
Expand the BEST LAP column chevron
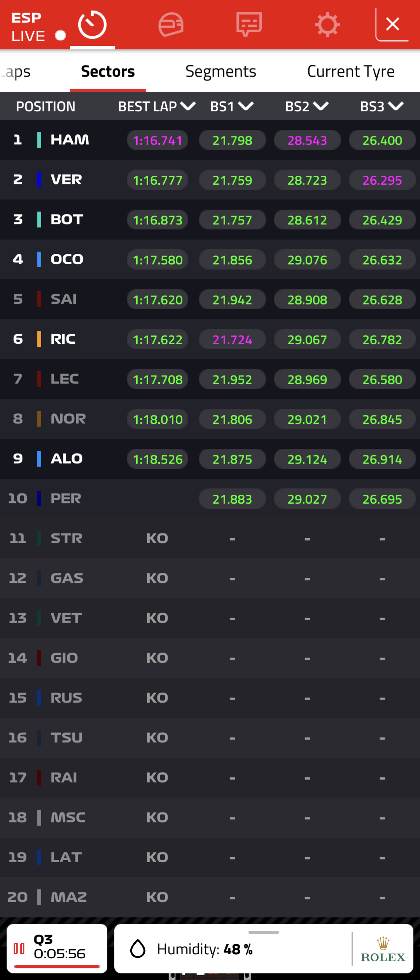tap(188, 106)
